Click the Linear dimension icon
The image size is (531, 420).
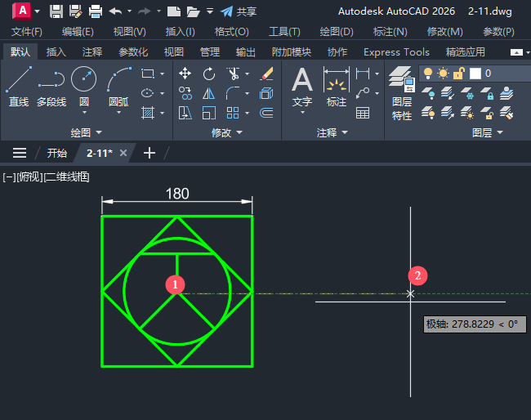[x=363, y=74]
